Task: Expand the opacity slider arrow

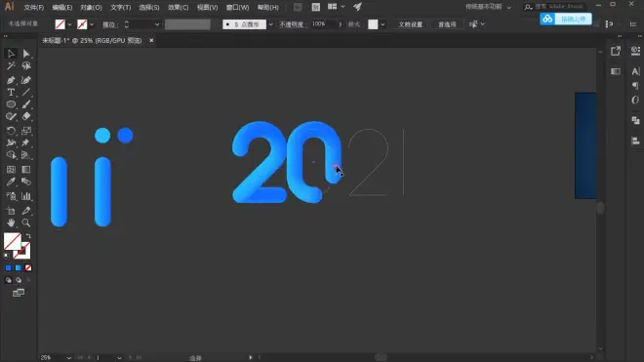Action: pyautogui.click(x=341, y=24)
